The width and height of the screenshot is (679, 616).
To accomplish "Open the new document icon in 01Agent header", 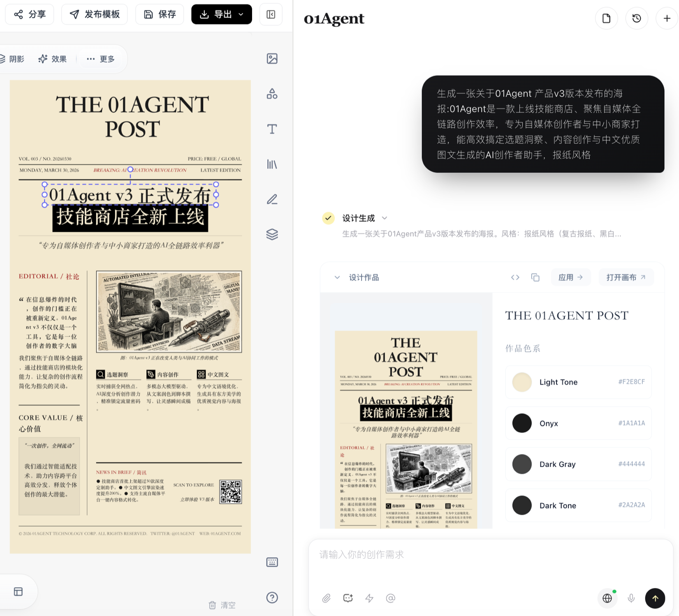I will coord(606,18).
